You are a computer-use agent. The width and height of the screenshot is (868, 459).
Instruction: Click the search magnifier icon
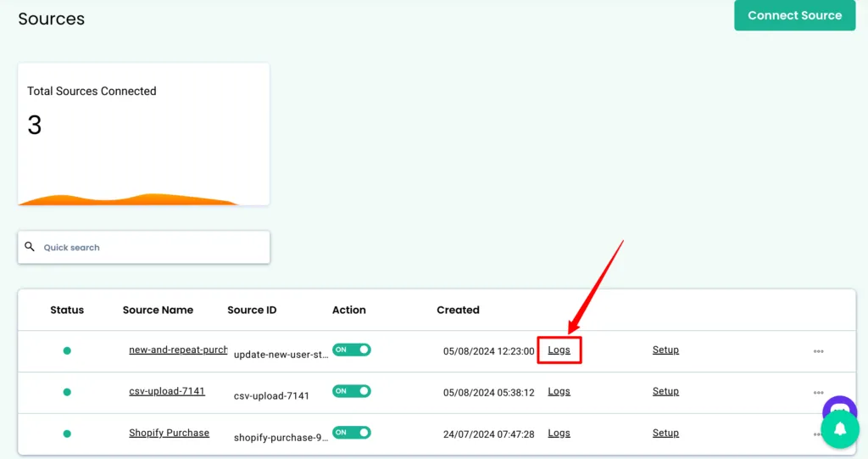[x=30, y=247]
